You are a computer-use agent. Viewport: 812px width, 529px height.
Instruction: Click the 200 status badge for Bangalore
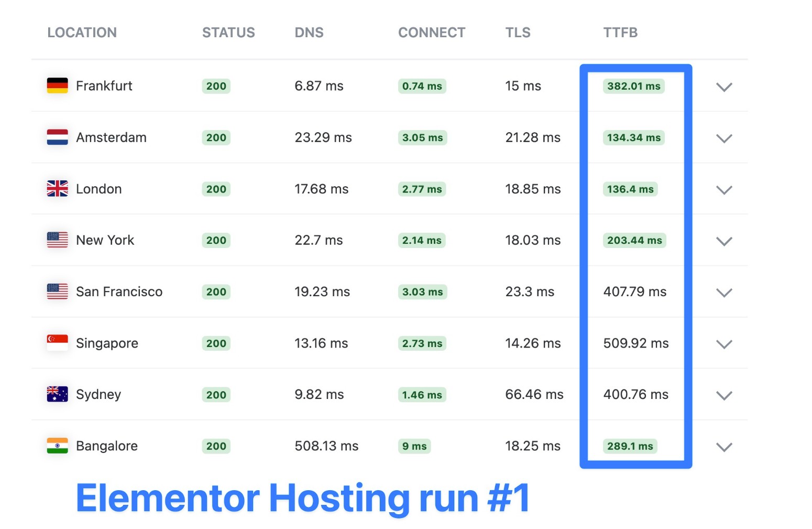click(216, 446)
